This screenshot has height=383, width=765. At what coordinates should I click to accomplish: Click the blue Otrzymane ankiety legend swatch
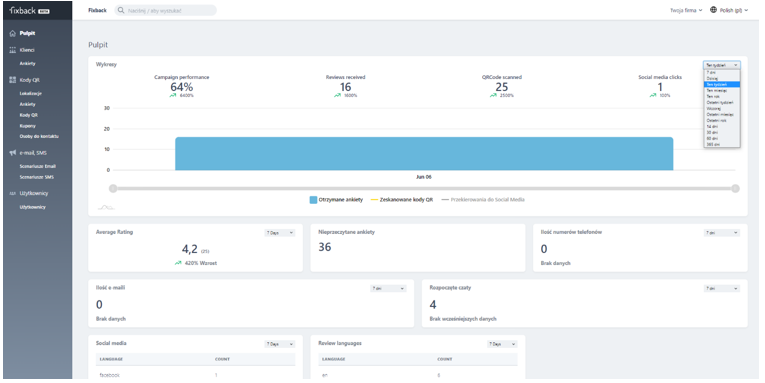coord(313,200)
